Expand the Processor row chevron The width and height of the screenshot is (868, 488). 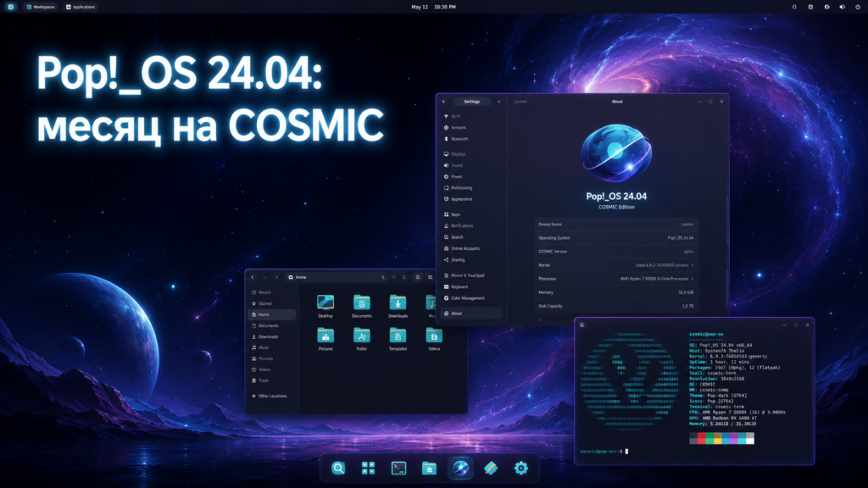point(692,279)
